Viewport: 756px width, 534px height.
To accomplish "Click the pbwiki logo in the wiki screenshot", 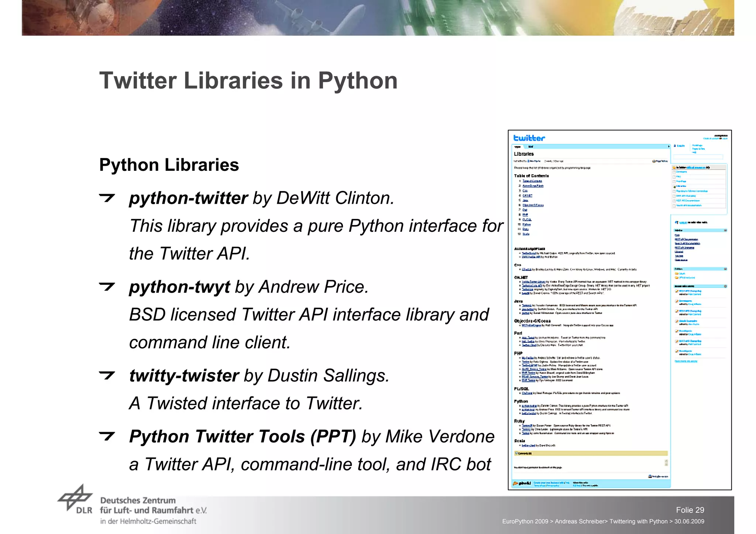I will (x=522, y=483).
